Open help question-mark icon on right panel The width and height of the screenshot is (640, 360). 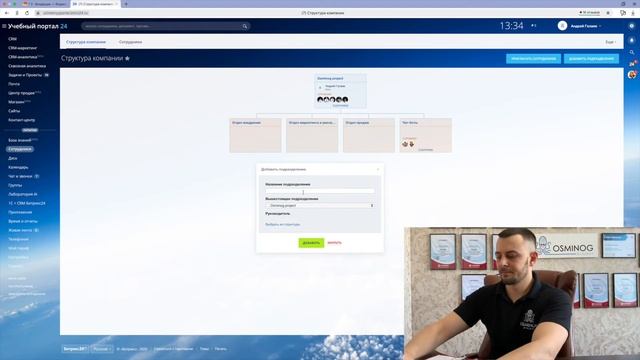(x=632, y=26)
